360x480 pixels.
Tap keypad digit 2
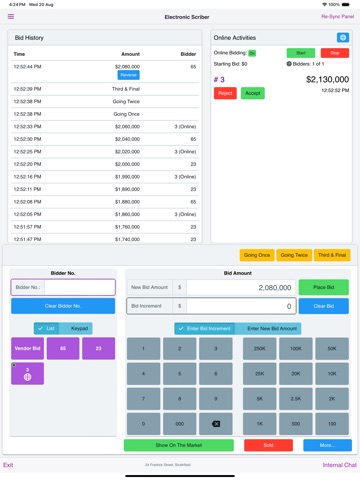179,349
